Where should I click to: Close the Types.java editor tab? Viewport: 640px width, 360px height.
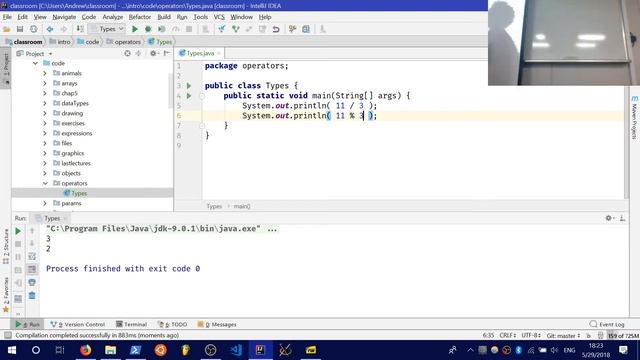219,53
